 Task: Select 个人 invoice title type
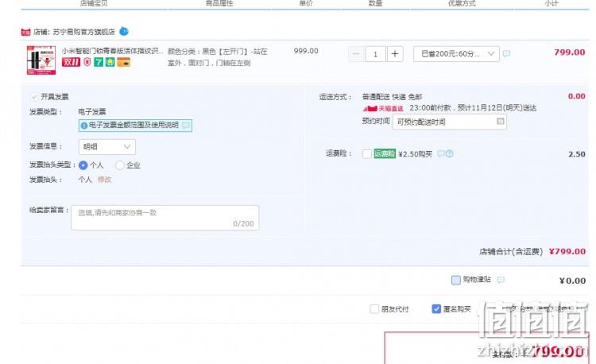[x=83, y=165]
